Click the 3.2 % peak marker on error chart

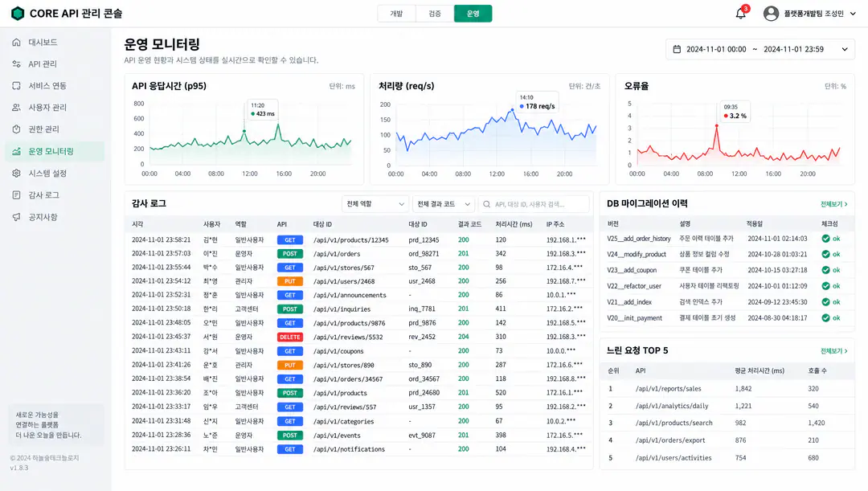coord(716,126)
